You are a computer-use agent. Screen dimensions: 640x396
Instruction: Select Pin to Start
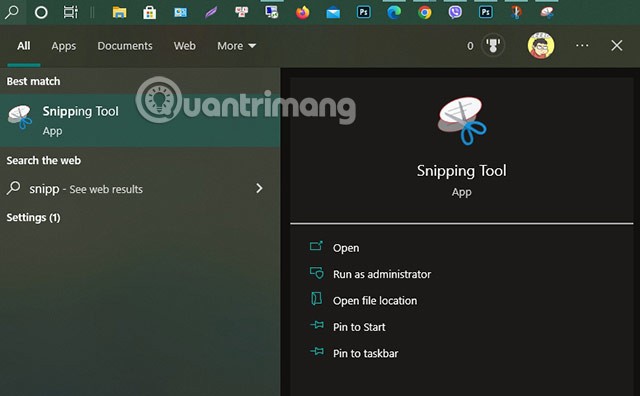click(x=359, y=327)
